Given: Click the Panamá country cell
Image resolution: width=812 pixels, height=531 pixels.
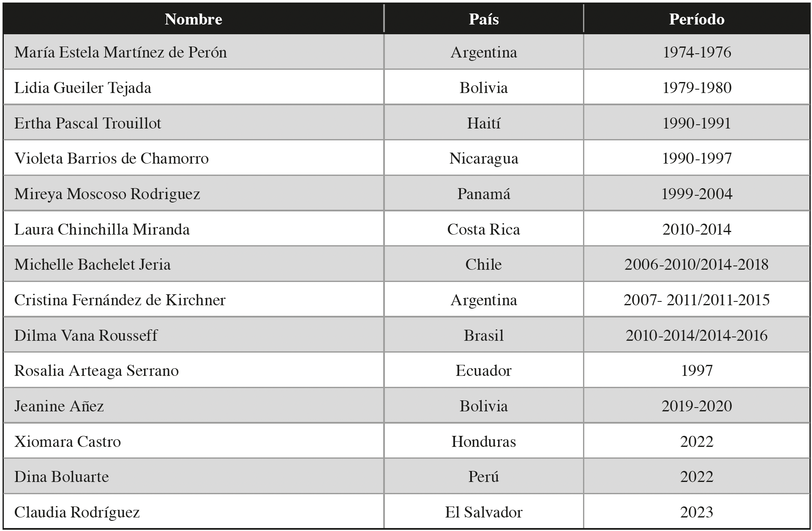Looking at the screenshot, I should tap(483, 194).
